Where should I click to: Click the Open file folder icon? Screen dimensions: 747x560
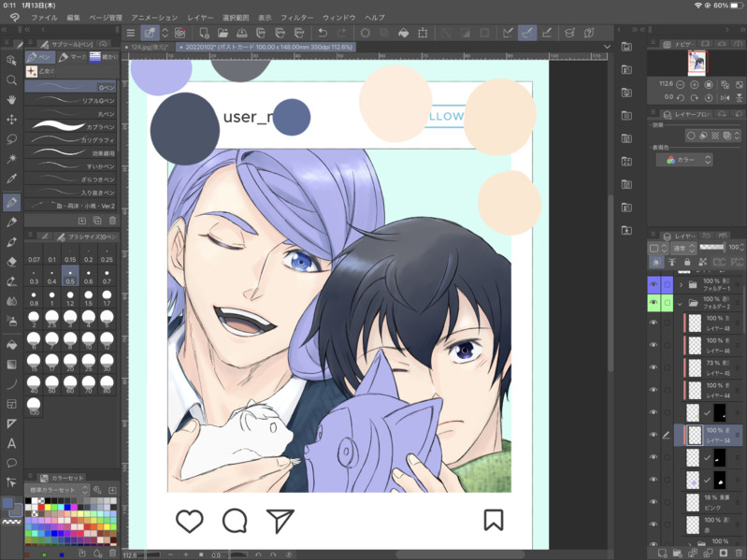(x=223, y=33)
